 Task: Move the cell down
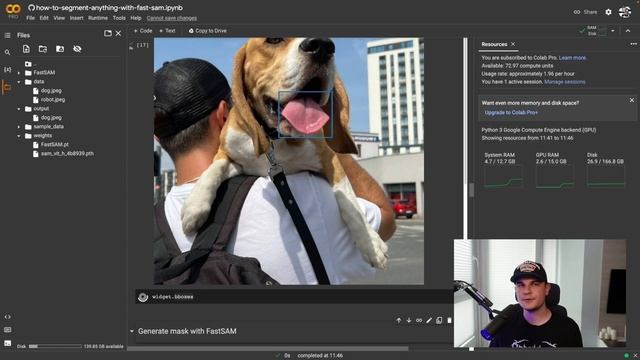coord(409,320)
